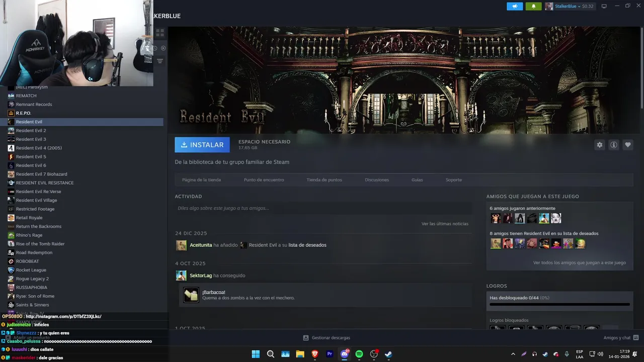
Task: Add Resident Evil to favorites heart
Action: pos(628,145)
